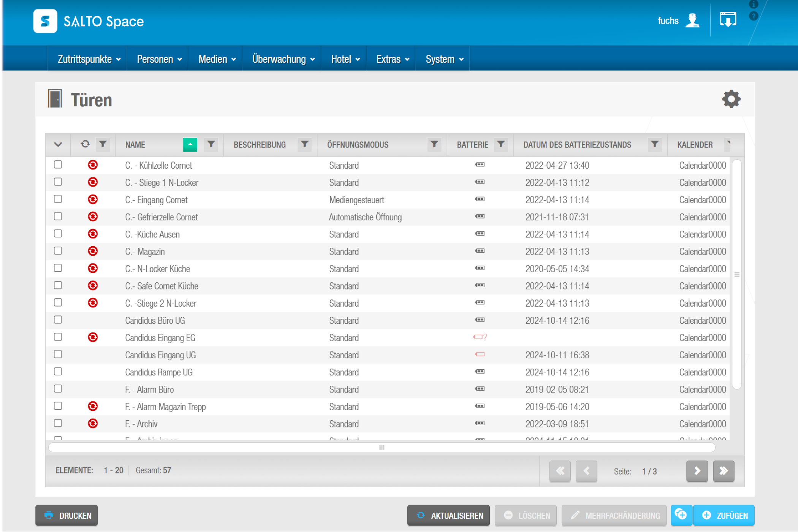Go to next page of results
The width and height of the screenshot is (798, 532).
pos(697,471)
